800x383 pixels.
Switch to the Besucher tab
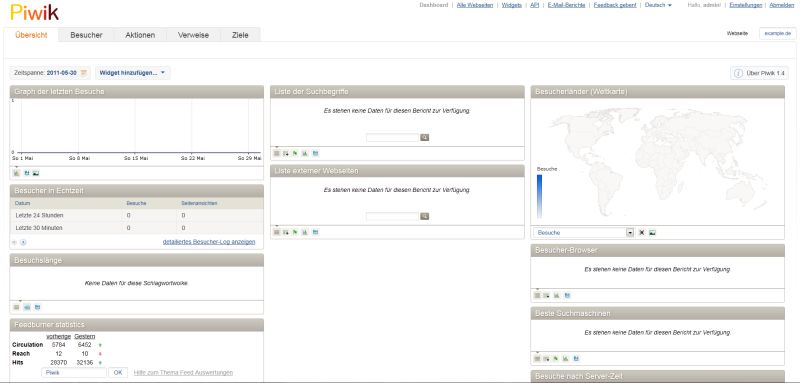coord(86,35)
